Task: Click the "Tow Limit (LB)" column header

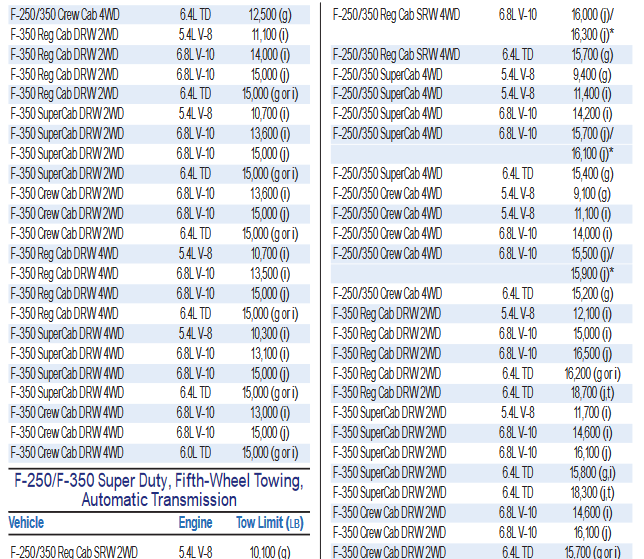Action: click(270, 522)
